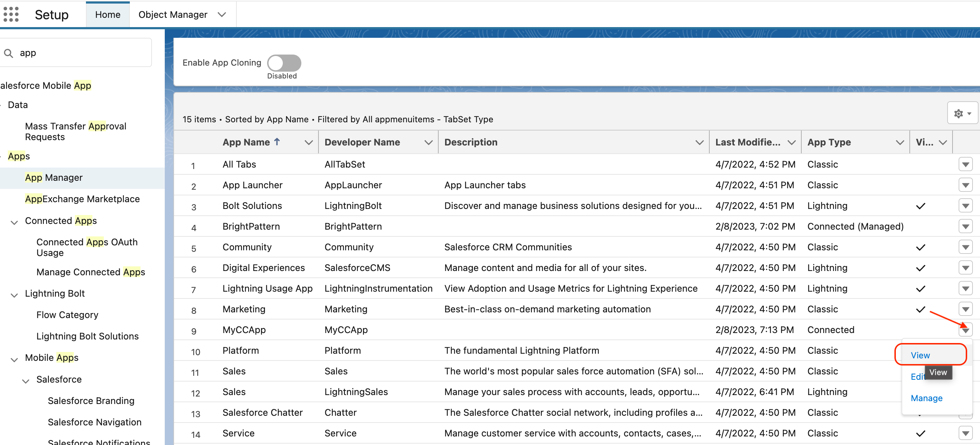Open Last Modified column menu chevron
Viewport: 980px width, 445px height.
point(792,143)
